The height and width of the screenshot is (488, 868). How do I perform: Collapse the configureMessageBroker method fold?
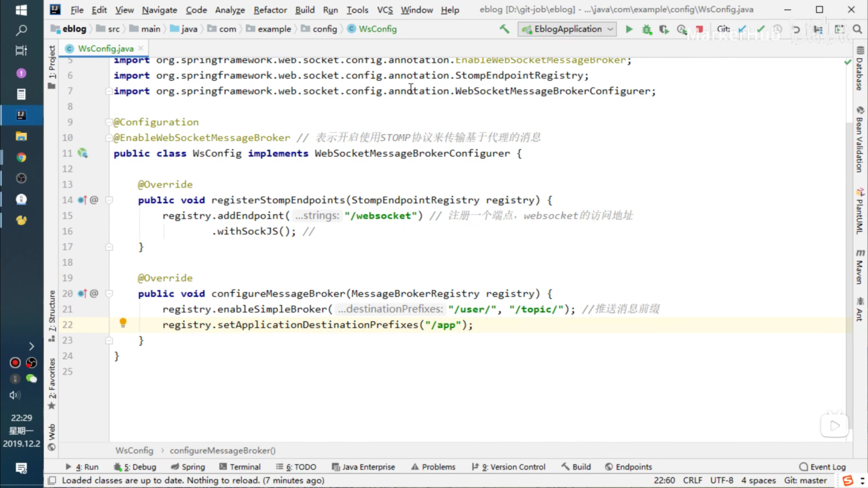(x=109, y=293)
